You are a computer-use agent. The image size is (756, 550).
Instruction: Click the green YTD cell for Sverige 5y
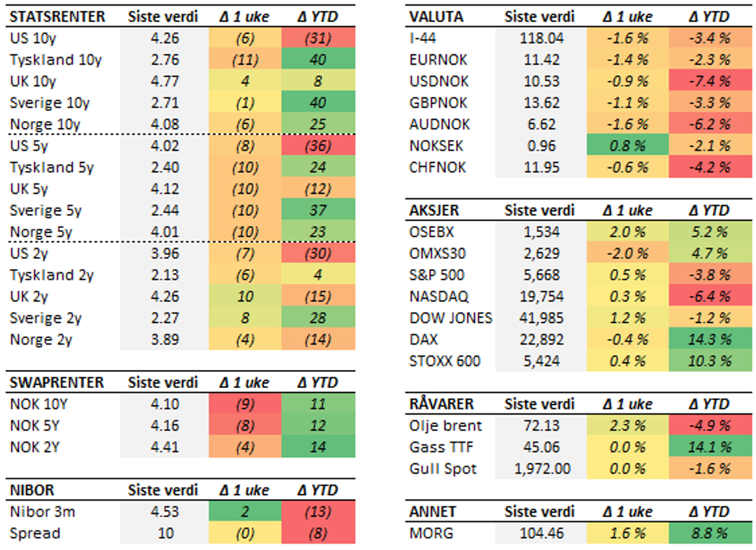pos(317,210)
